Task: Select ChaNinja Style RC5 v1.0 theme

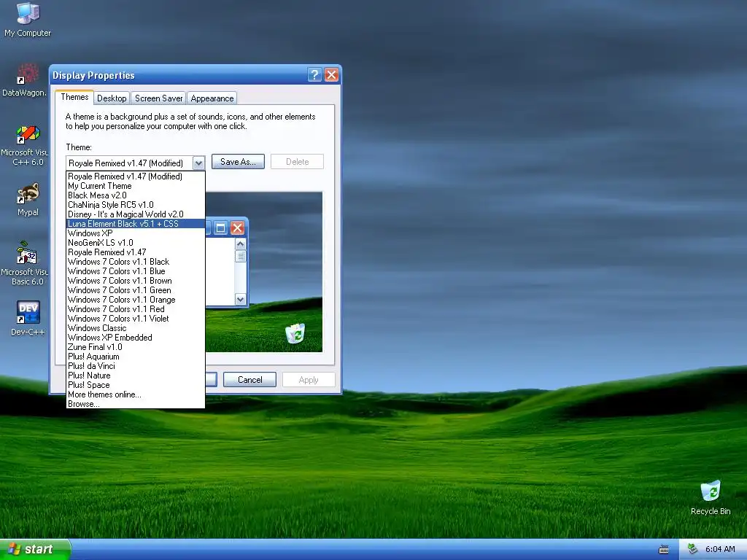Action: (x=136, y=205)
